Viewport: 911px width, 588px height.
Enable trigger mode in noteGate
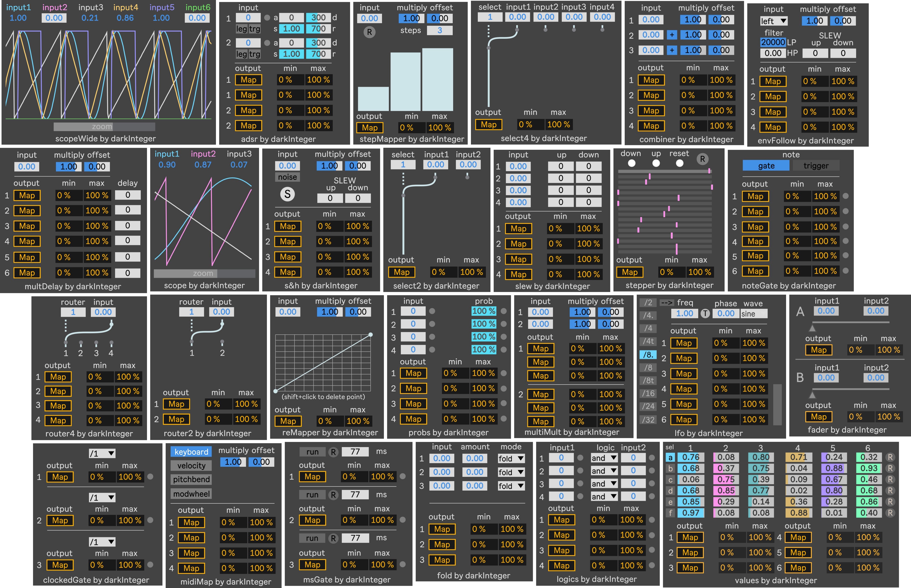tap(815, 166)
